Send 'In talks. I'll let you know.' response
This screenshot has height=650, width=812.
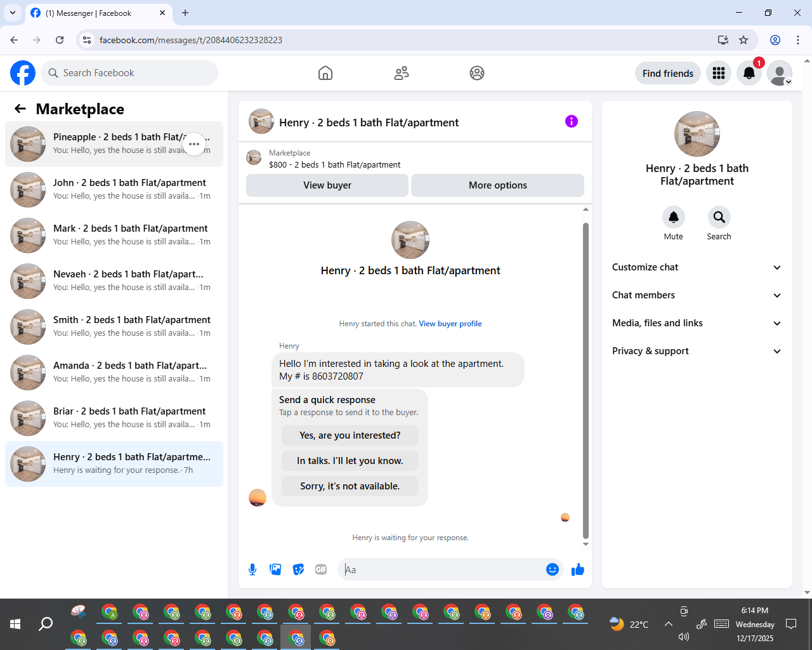350,461
